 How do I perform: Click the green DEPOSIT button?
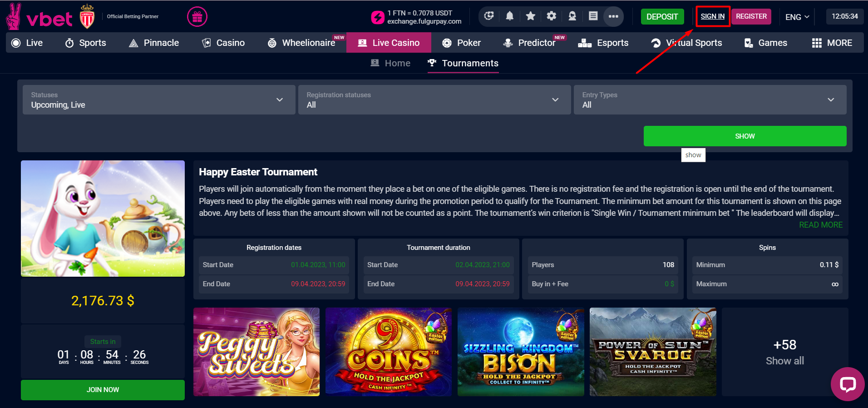(x=662, y=17)
